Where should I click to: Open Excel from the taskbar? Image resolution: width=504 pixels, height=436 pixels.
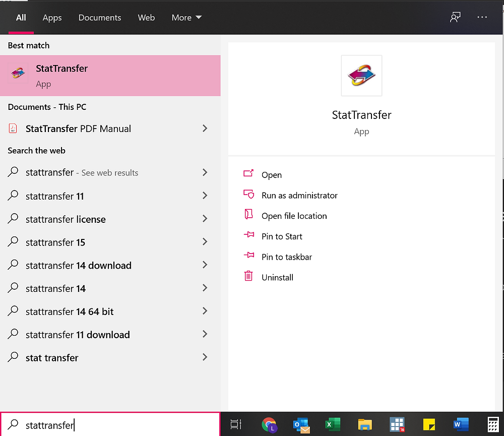(x=333, y=424)
